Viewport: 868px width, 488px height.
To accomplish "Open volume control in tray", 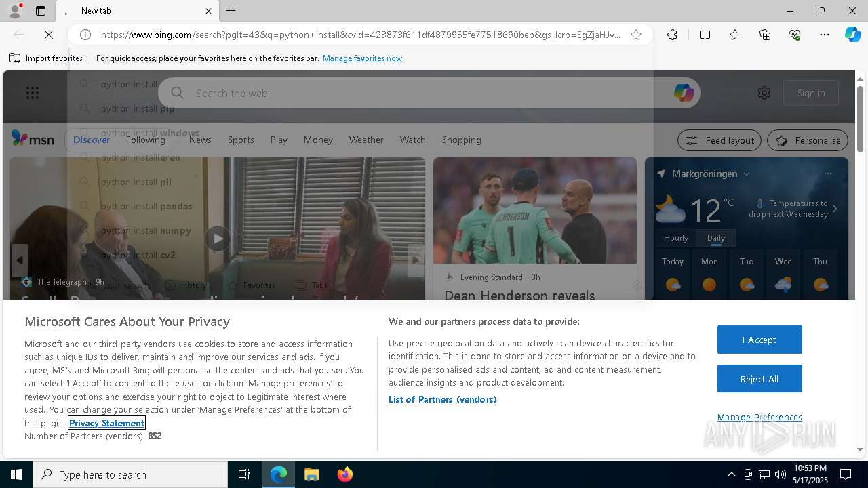I will (781, 474).
